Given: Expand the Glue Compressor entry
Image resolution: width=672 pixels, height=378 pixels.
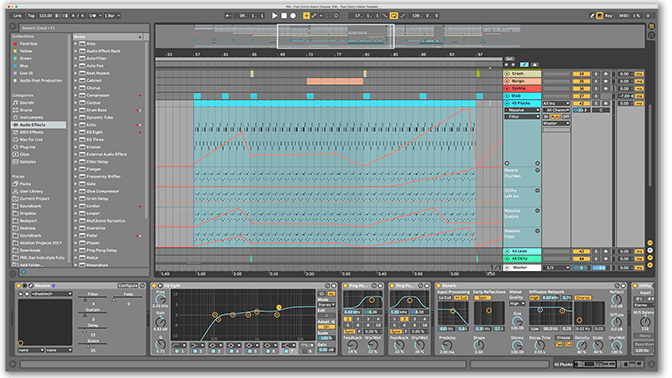Looking at the screenshot, I should click(75, 191).
